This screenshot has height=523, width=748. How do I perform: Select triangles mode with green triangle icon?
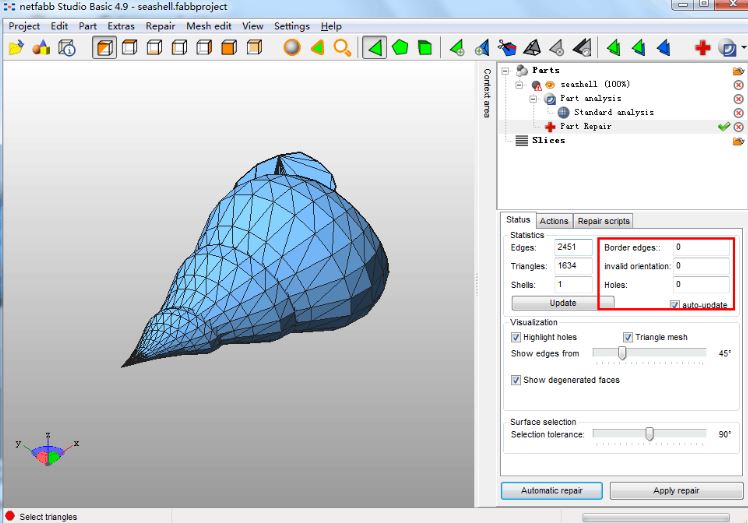tap(374, 48)
